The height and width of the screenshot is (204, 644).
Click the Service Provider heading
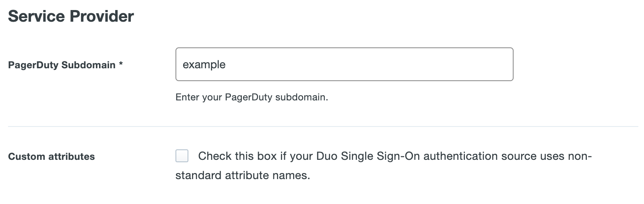point(71,16)
